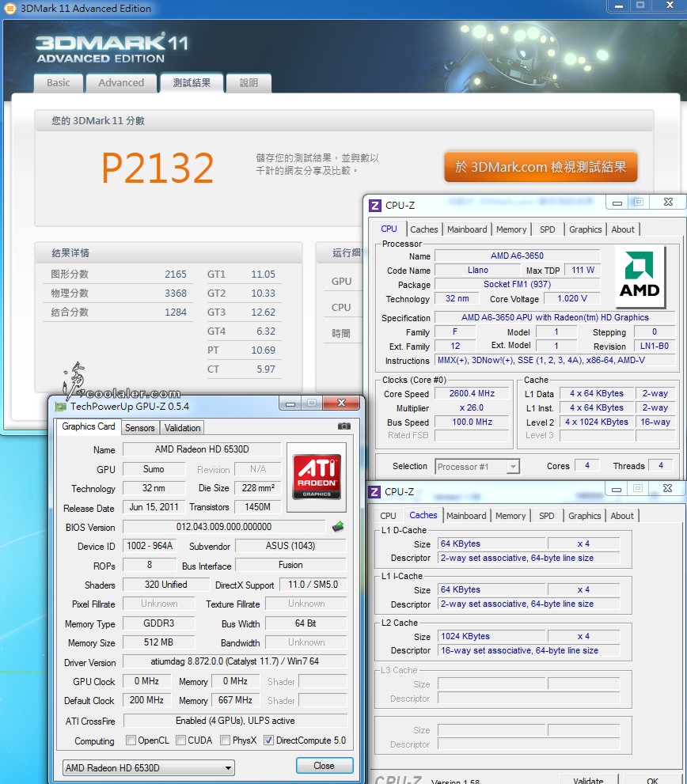Click the Shaders field 320 Unified
Viewport: 687px width, 784px height.
166,584
